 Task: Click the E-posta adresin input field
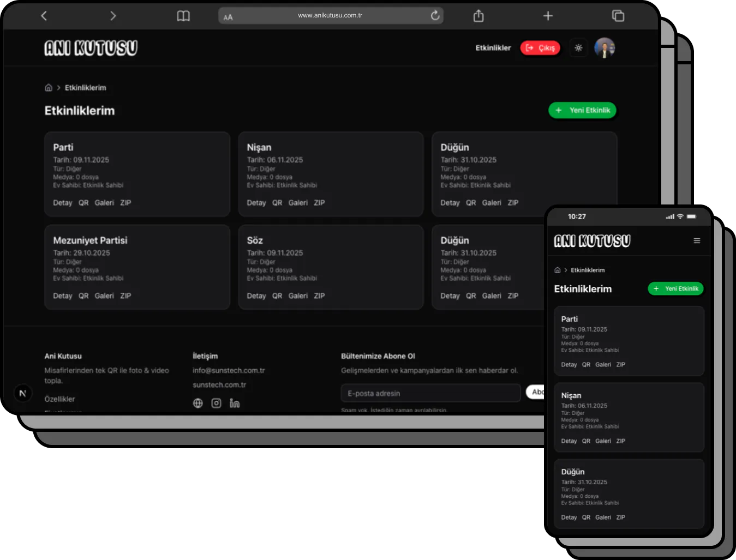click(430, 393)
